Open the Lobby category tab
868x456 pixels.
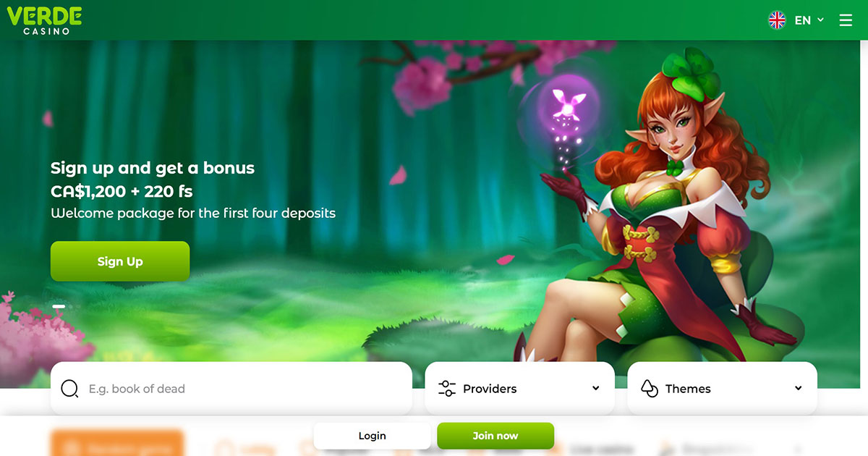click(x=237, y=449)
